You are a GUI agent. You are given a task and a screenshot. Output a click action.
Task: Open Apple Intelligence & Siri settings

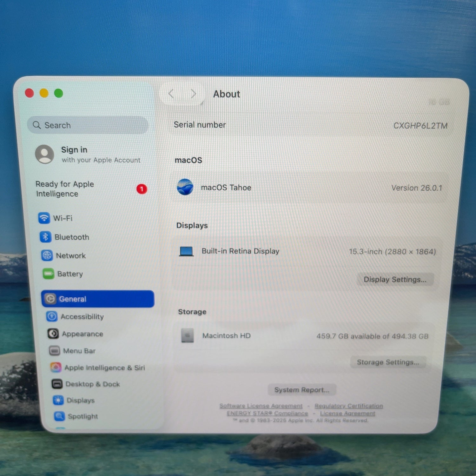(104, 367)
